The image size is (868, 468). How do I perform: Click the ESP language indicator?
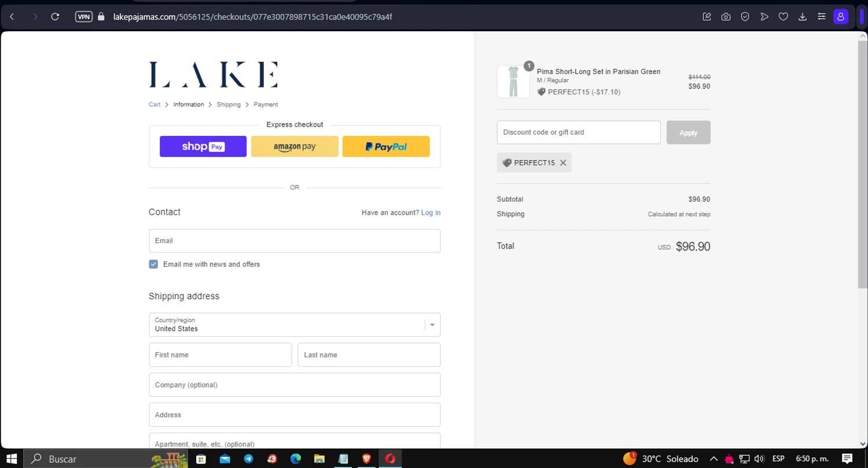coord(778,459)
